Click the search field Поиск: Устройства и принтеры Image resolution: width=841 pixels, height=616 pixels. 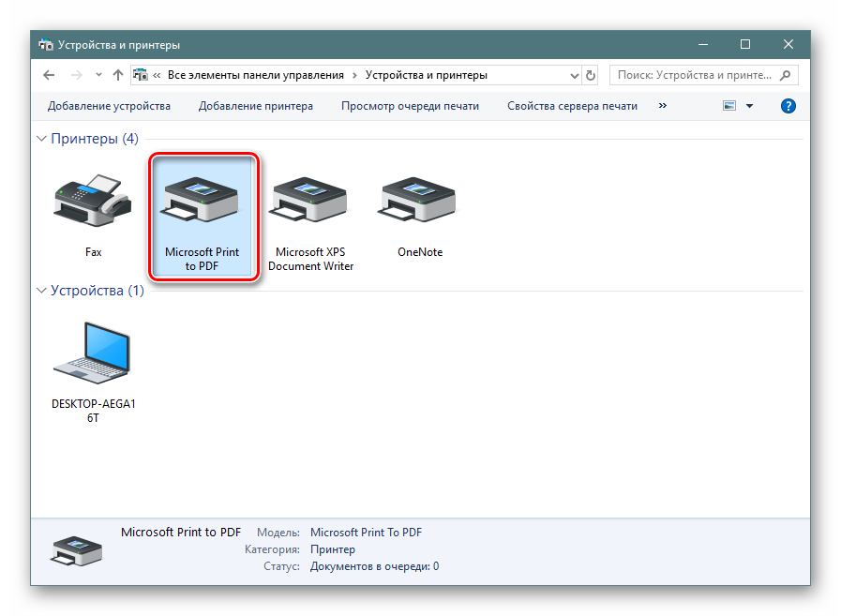pyautogui.click(x=694, y=75)
